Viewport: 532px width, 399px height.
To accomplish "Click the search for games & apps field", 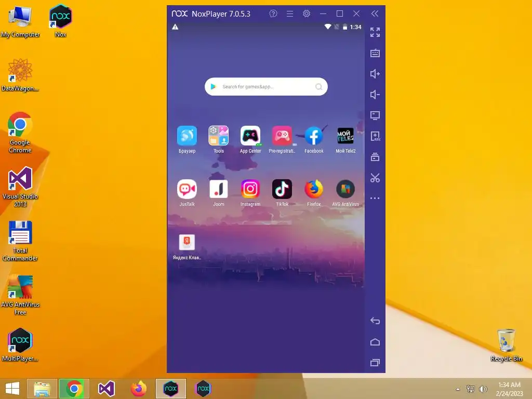I will pos(266,87).
